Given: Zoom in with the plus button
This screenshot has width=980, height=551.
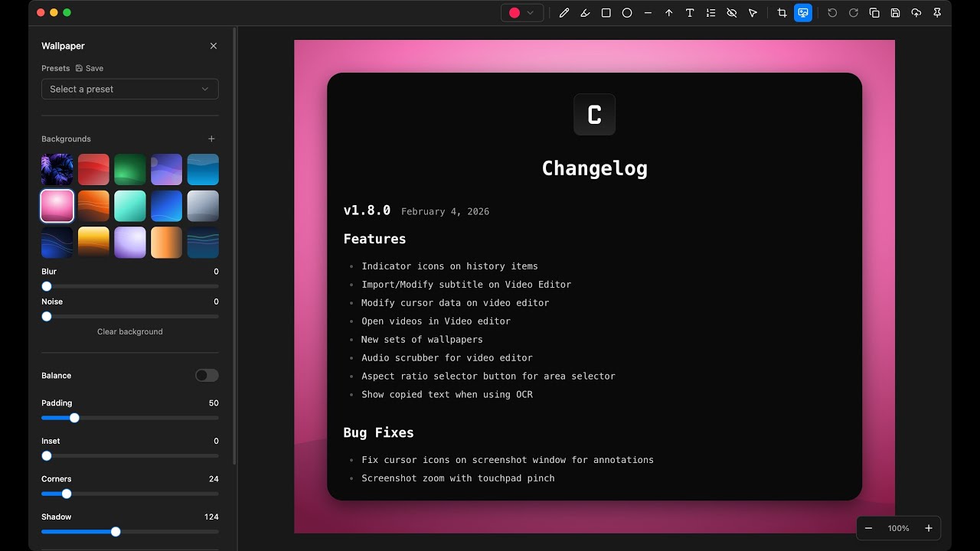Looking at the screenshot, I should point(929,528).
